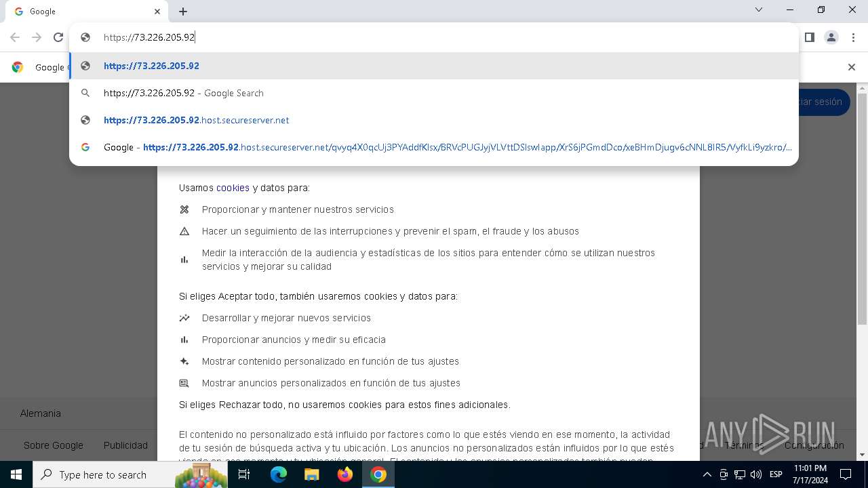
Task: Click the Chrome taskbar icon
Action: pos(378,474)
